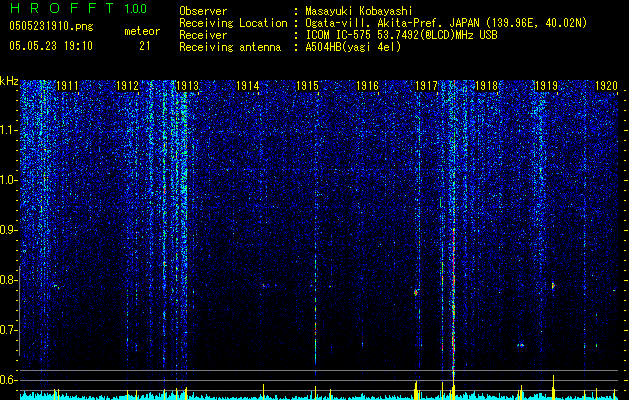Click the tall yellow power spike at 1919

click(x=554, y=387)
